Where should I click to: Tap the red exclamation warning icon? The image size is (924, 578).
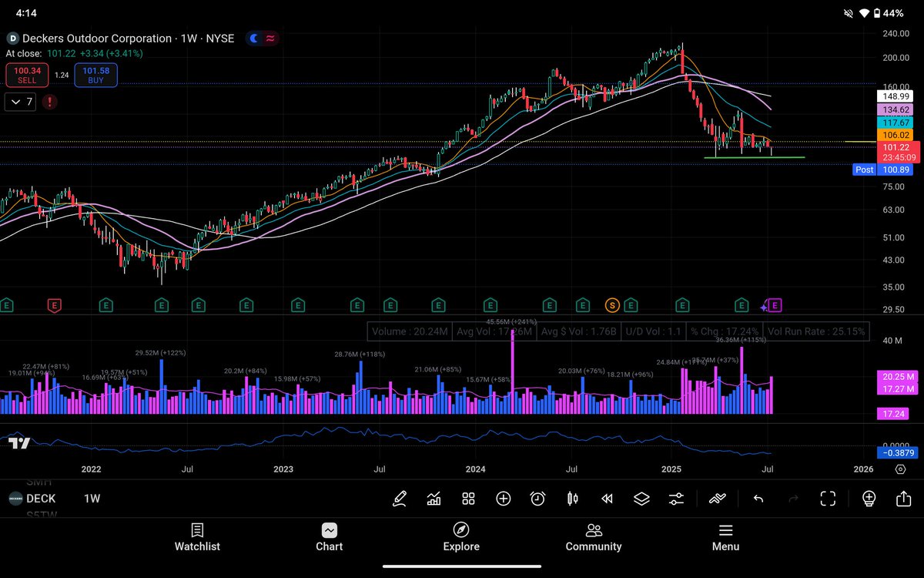pos(50,102)
